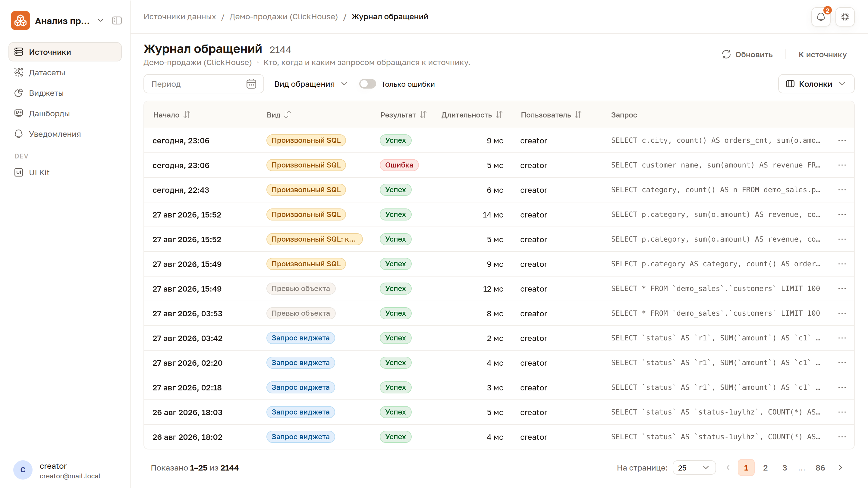Sort by the Длительность column

pos(499,115)
